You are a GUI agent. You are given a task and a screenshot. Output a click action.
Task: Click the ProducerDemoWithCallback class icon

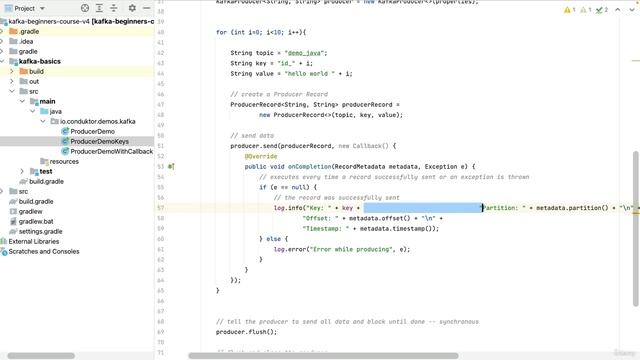[64, 151]
